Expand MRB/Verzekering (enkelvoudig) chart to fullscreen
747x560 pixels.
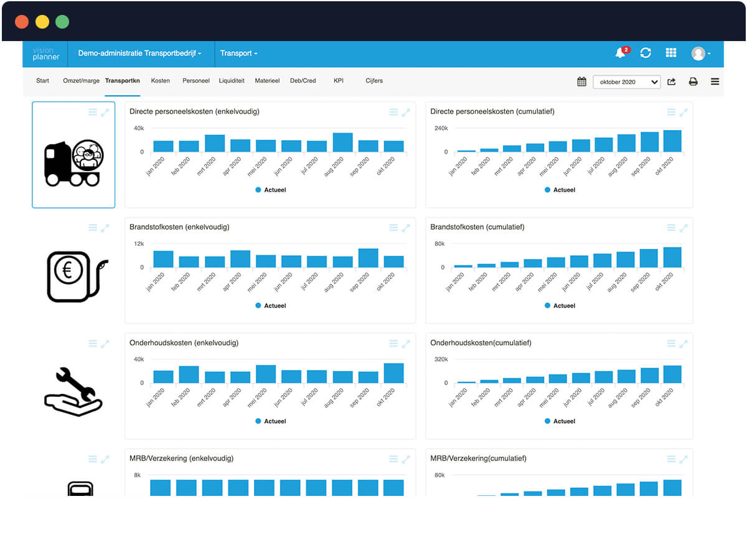coord(406,459)
